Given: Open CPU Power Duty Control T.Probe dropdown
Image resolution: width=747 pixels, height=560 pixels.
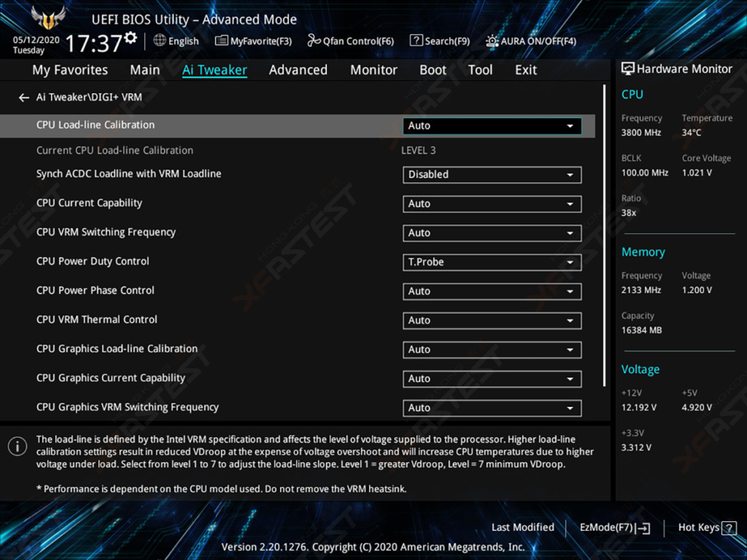Looking at the screenshot, I should (x=492, y=262).
